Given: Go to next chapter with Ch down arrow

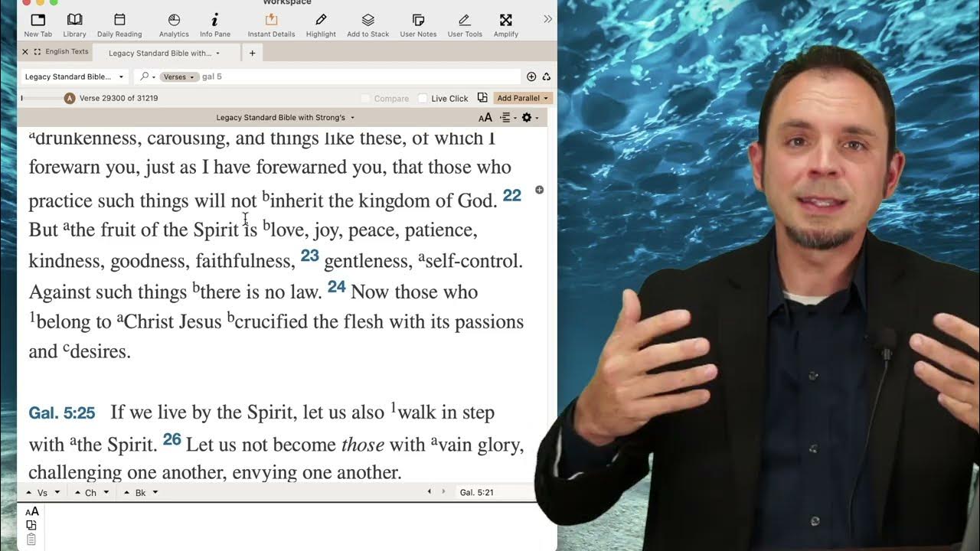Looking at the screenshot, I should click(x=106, y=493).
